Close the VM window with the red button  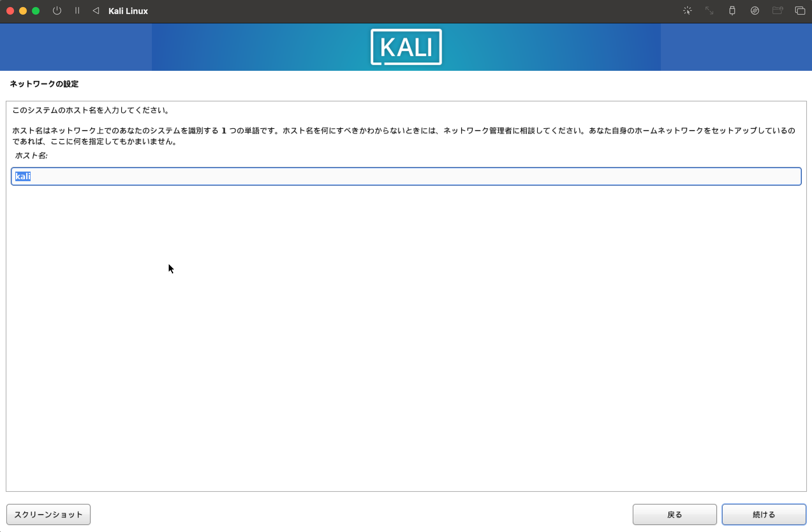pos(10,11)
